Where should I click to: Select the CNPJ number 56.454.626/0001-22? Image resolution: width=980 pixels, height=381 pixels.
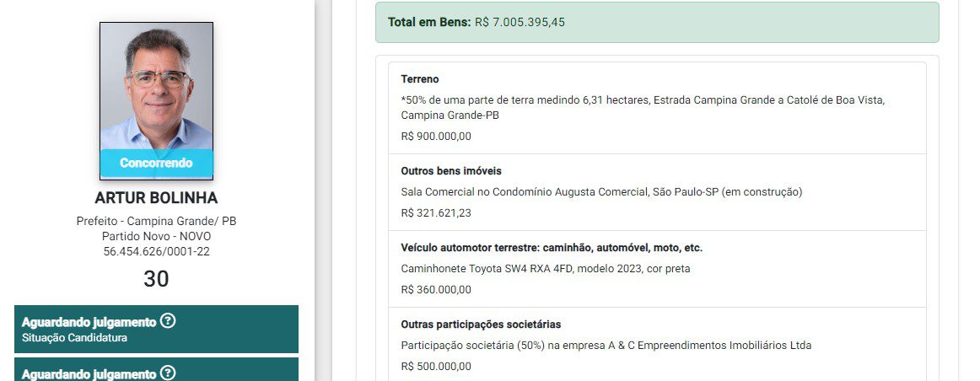click(x=156, y=251)
